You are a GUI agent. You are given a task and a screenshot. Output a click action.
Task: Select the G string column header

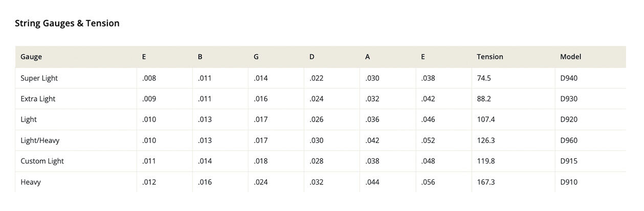coord(256,57)
